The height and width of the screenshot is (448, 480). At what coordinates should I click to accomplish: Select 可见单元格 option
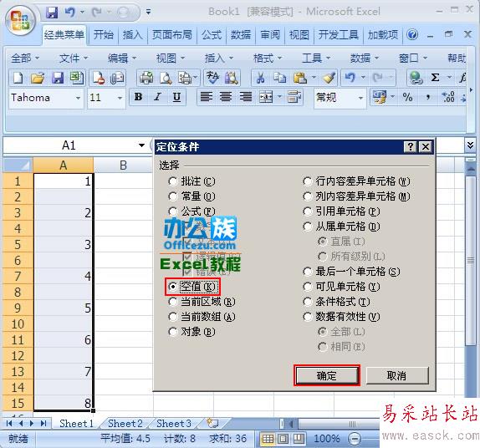click(341, 287)
